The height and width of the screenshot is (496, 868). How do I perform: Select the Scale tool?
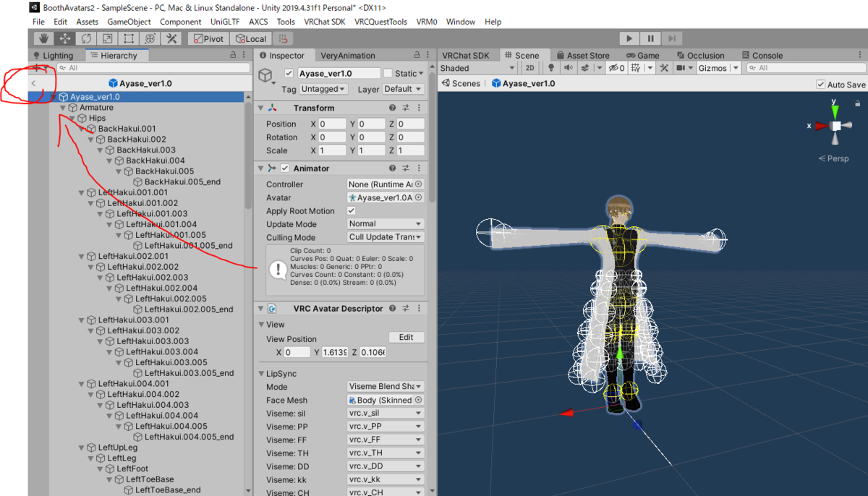click(107, 38)
